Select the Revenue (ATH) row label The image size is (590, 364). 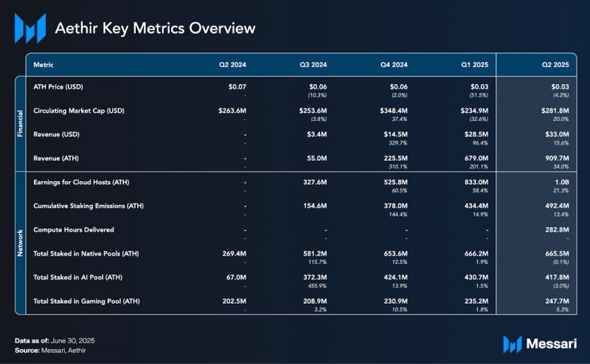click(56, 158)
